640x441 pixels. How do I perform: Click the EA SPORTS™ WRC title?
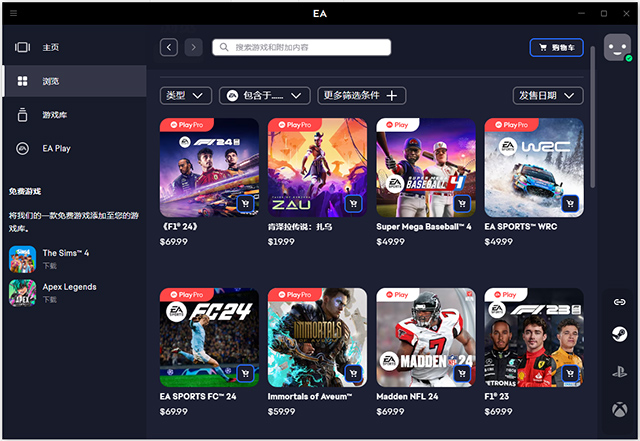point(521,227)
